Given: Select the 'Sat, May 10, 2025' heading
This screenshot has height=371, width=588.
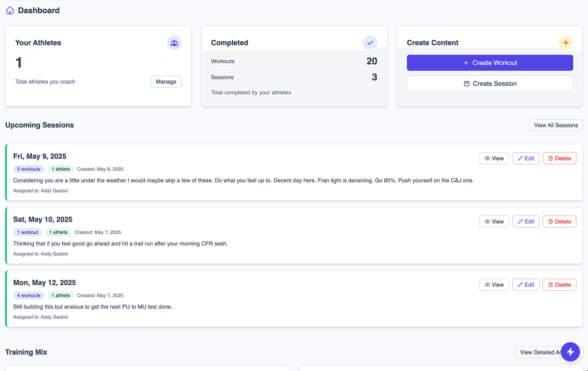Looking at the screenshot, I should tap(43, 220).
